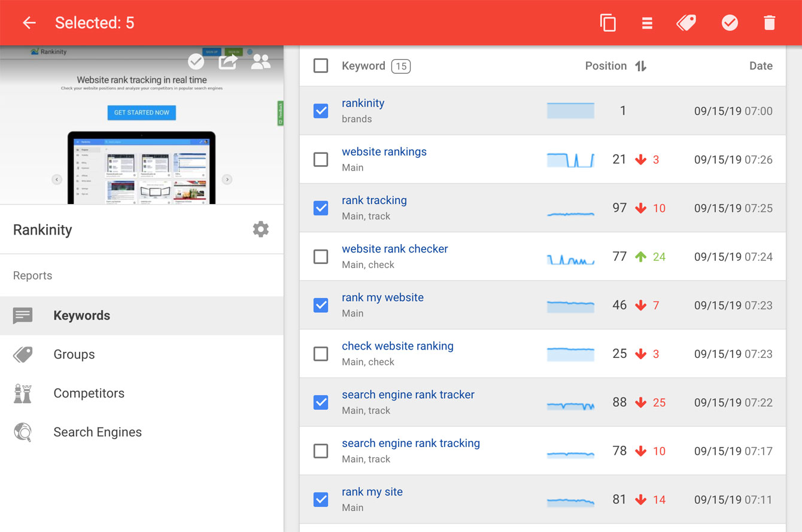Open the Keywords report
This screenshot has height=532, width=802.
point(142,315)
